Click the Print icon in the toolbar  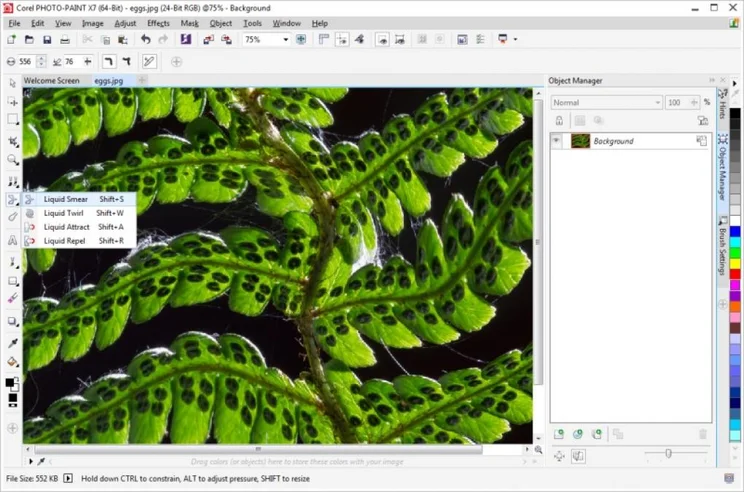[x=65, y=40]
